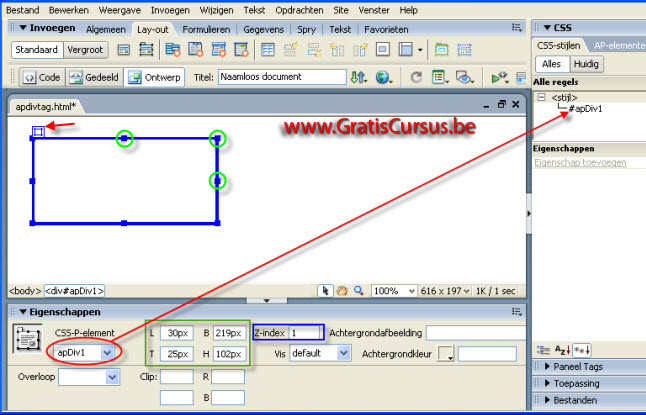Open the globe preview in browser icon
This screenshot has width=646, height=415.
click(x=384, y=77)
